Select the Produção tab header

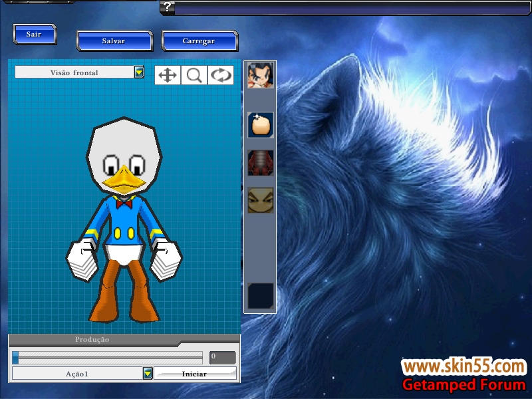pos(92,339)
